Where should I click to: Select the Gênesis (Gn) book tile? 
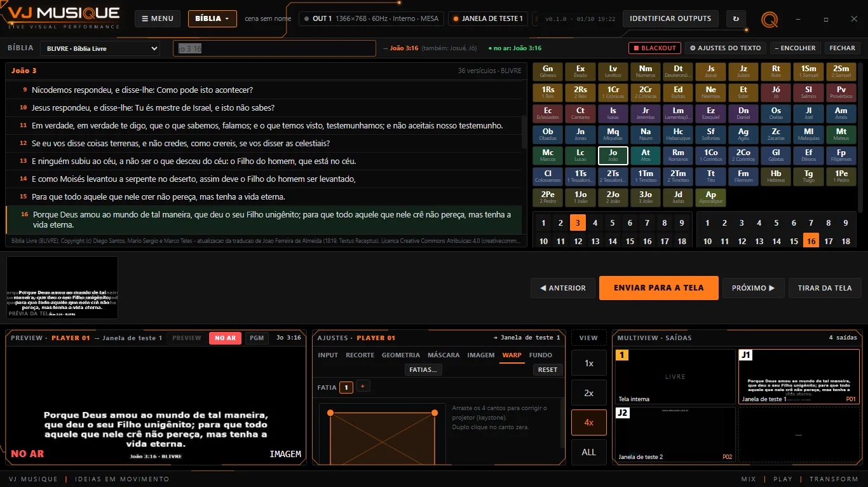point(548,71)
